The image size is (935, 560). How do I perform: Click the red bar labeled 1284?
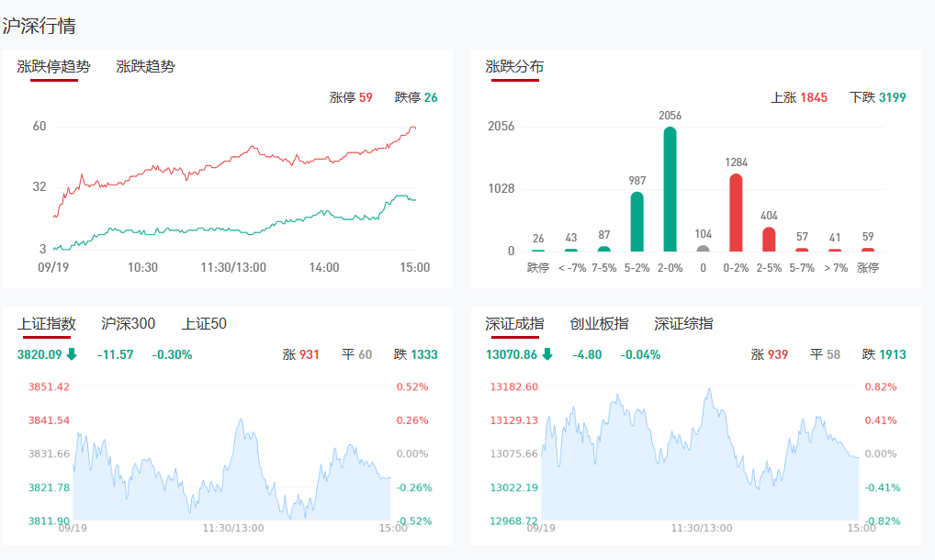click(736, 213)
